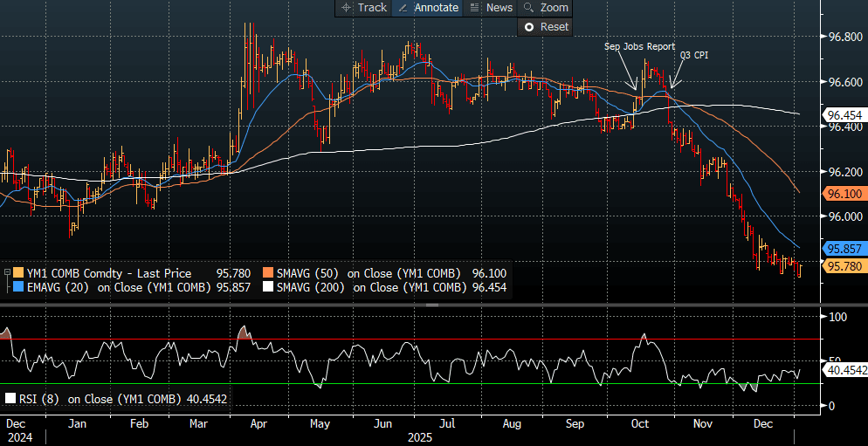
Task: Click the 96.100 orange price axis tag
Action: [x=844, y=194]
